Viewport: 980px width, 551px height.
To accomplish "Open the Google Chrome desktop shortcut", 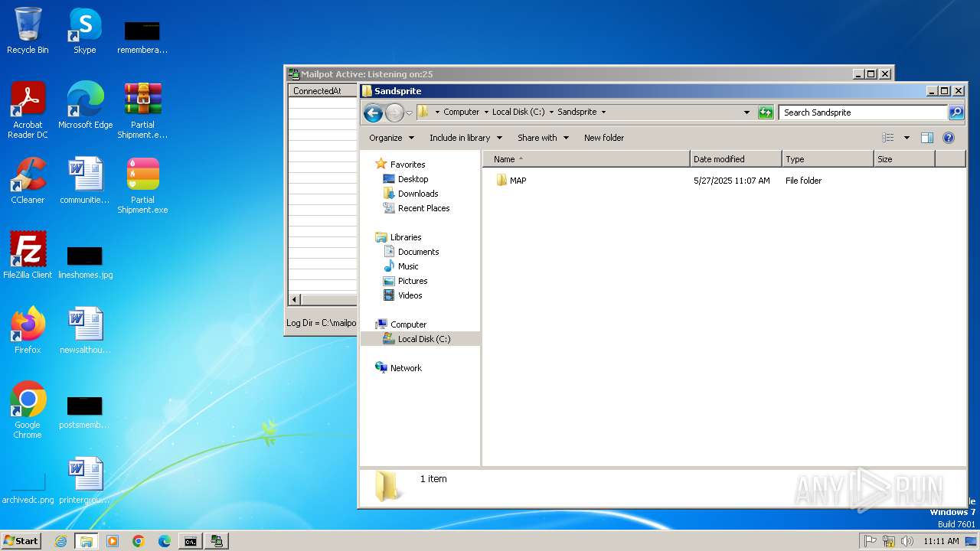I will tap(28, 410).
